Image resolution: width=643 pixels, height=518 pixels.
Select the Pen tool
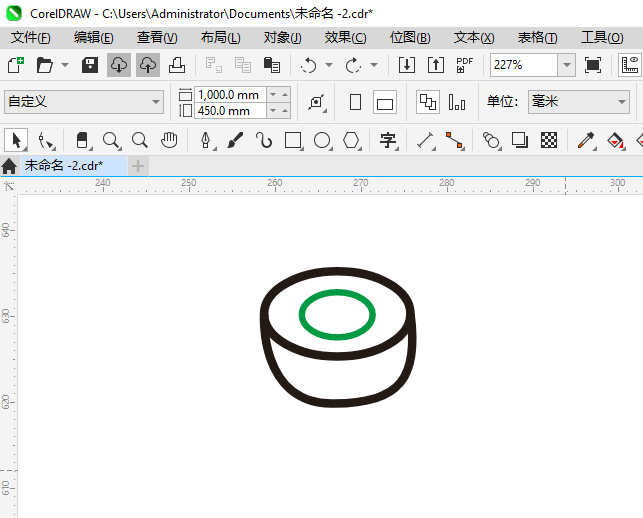(x=206, y=140)
